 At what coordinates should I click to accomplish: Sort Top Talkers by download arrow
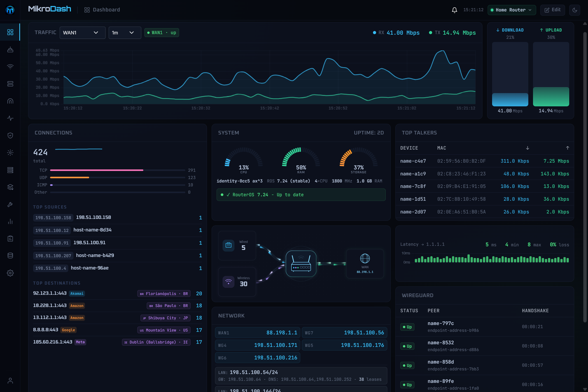pos(527,148)
